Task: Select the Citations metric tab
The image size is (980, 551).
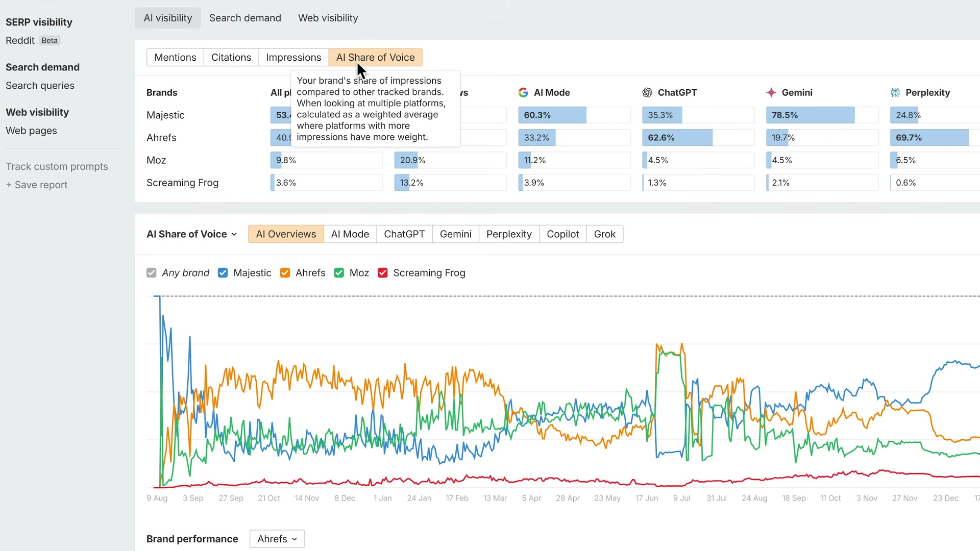Action: click(231, 57)
